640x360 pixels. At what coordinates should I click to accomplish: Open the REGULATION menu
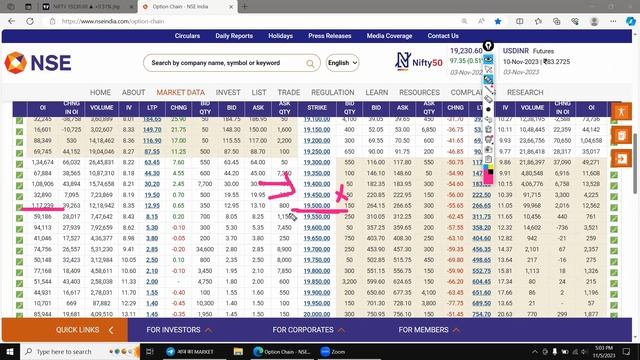click(x=333, y=93)
